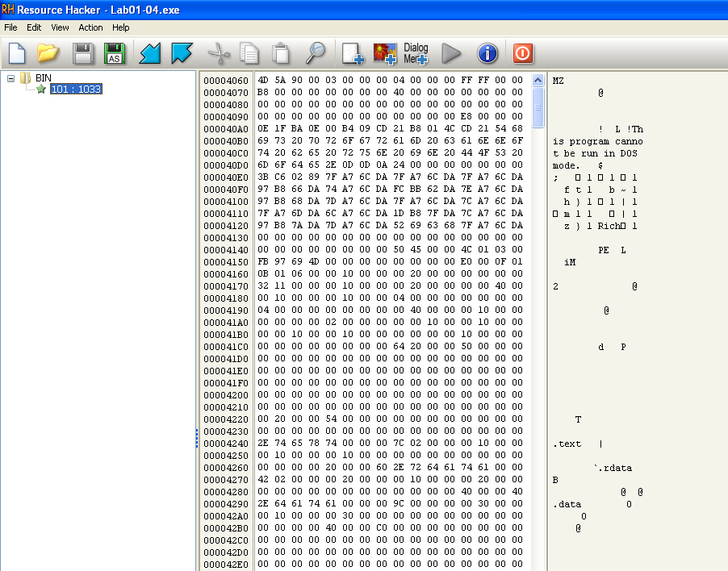Screen dimensions: 728x571
Task: Click the Compile Script play icon
Action: tap(451, 53)
